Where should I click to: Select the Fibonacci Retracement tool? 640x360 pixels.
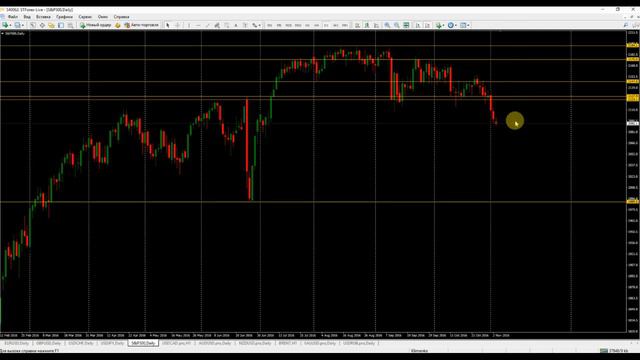click(x=226, y=25)
